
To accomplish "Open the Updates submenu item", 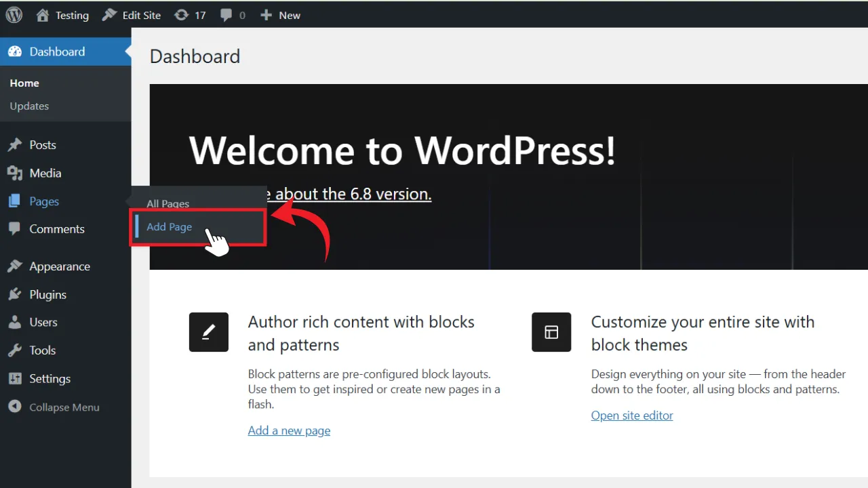I will [29, 106].
